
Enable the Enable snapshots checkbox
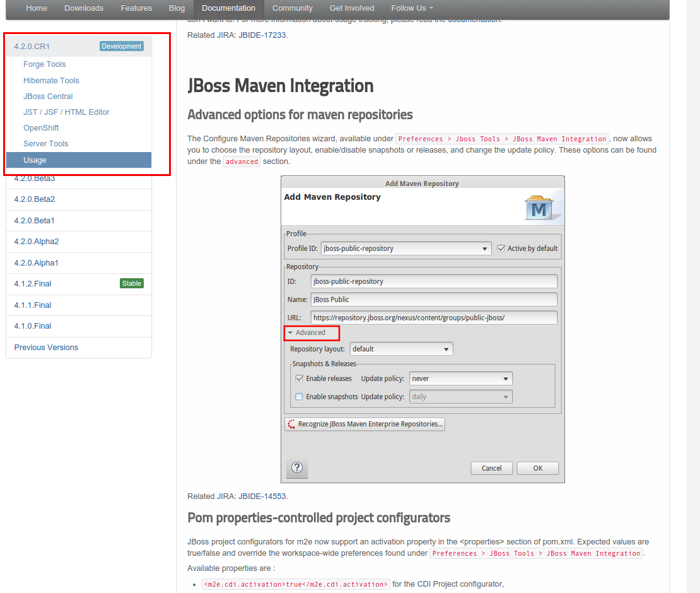pos(299,397)
